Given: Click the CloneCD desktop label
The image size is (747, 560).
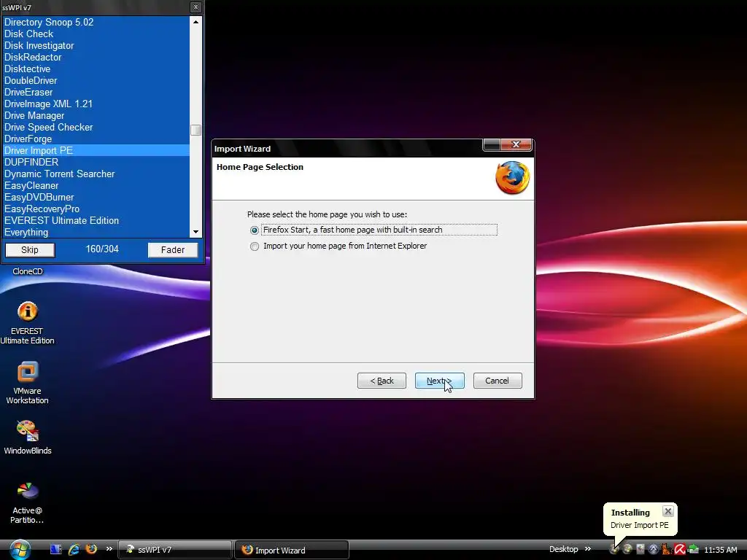Looking at the screenshot, I should click(28, 271).
